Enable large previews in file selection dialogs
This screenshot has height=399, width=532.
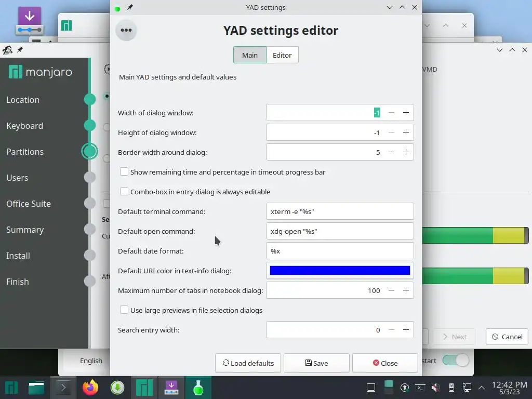pyautogui.click(x=124, y=310)
